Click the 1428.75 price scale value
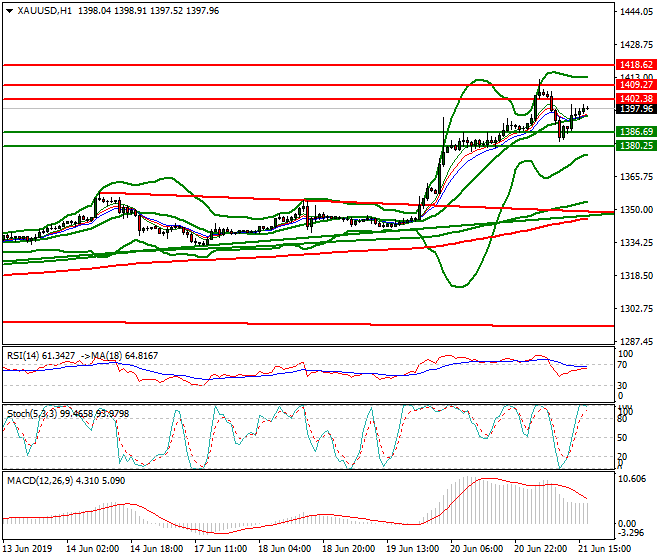The height and width of the screenshot is (560, 660). [x=637, y=45]
